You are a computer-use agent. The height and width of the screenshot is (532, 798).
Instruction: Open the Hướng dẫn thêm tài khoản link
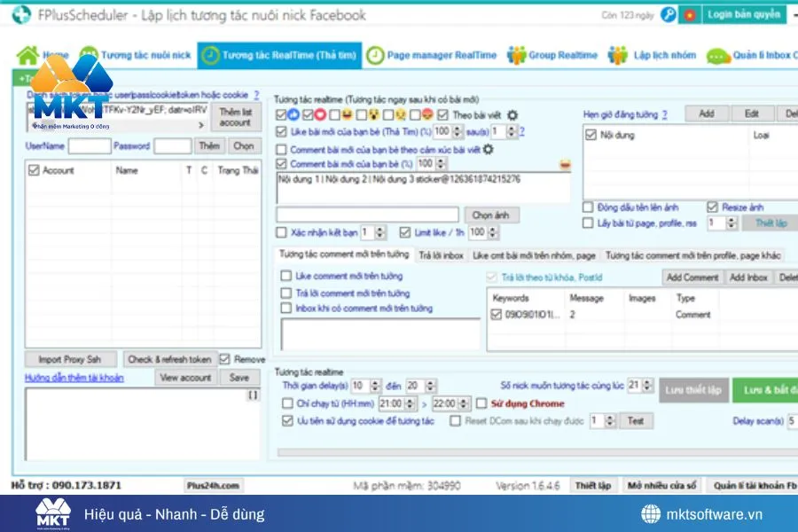point(74,378)
